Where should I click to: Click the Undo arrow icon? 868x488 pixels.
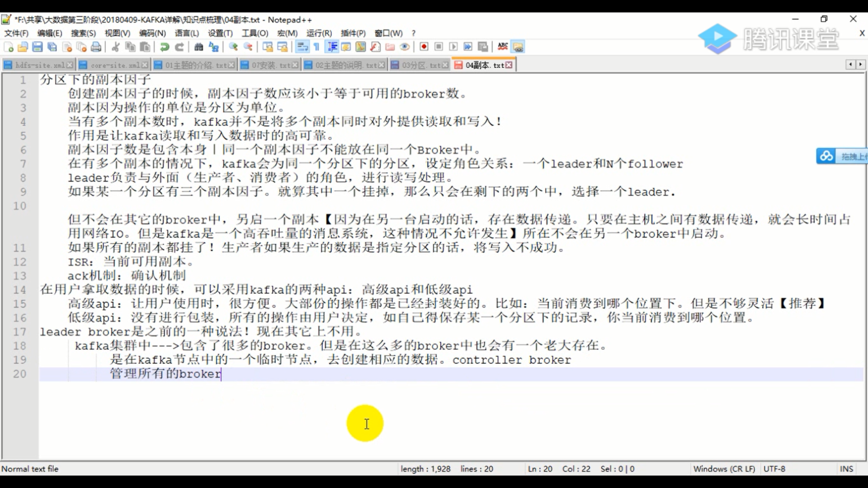click(x=165, y=47)
